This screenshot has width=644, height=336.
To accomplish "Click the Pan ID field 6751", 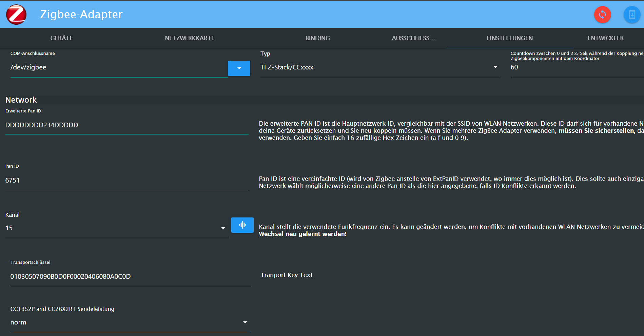I will coord(127,181).
